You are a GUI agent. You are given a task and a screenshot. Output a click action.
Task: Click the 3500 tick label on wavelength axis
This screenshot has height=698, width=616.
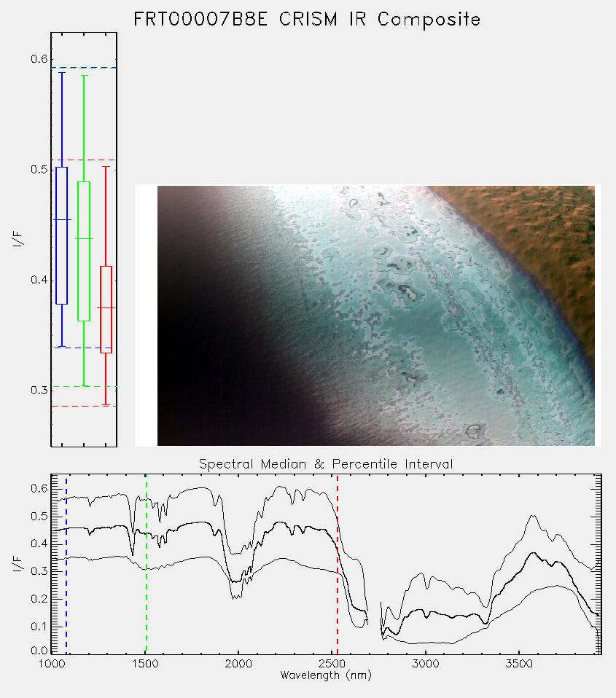(519, 664)
